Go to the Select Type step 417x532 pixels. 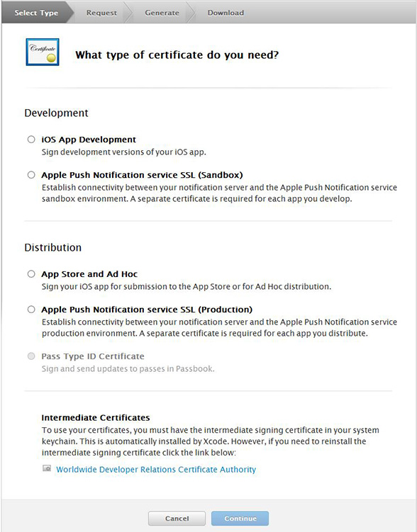click(x=36, y=13)
